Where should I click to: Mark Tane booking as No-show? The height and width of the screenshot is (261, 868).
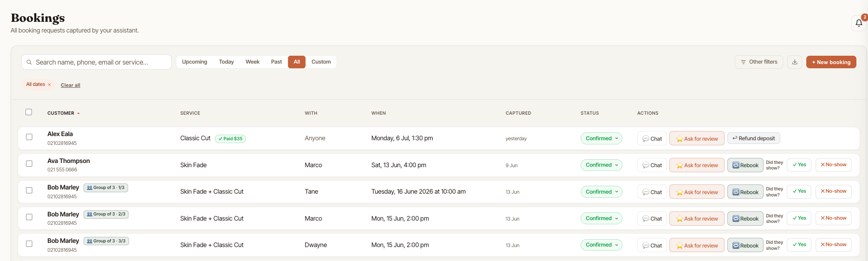tap(834, 191)
